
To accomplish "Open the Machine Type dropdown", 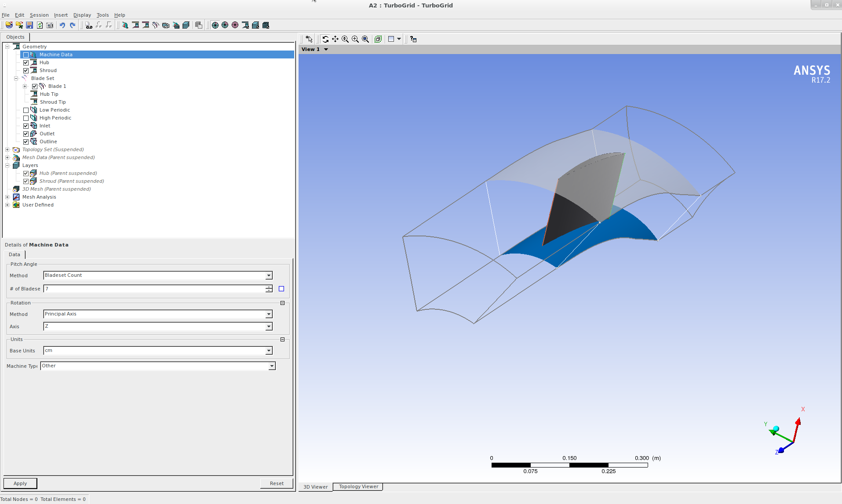I will tap(272, 366).
